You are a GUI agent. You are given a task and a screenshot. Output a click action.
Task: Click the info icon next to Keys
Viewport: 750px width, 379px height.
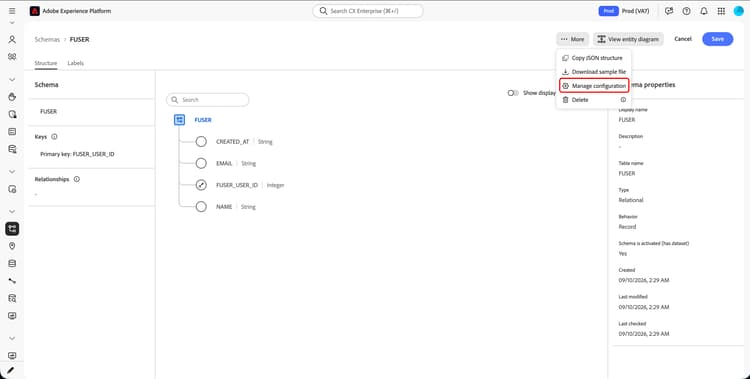tap(54, 137)
